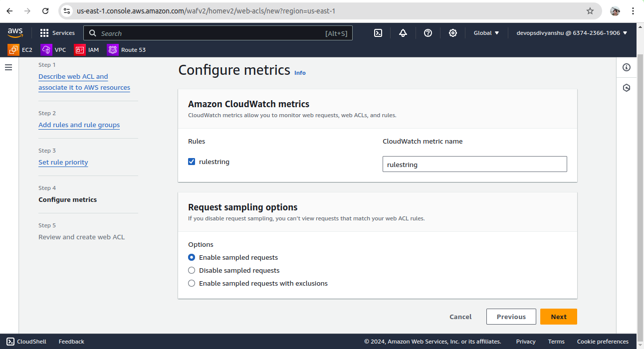
Task: Bookmark this page with star icon
Action: click(x=590, y=11)
